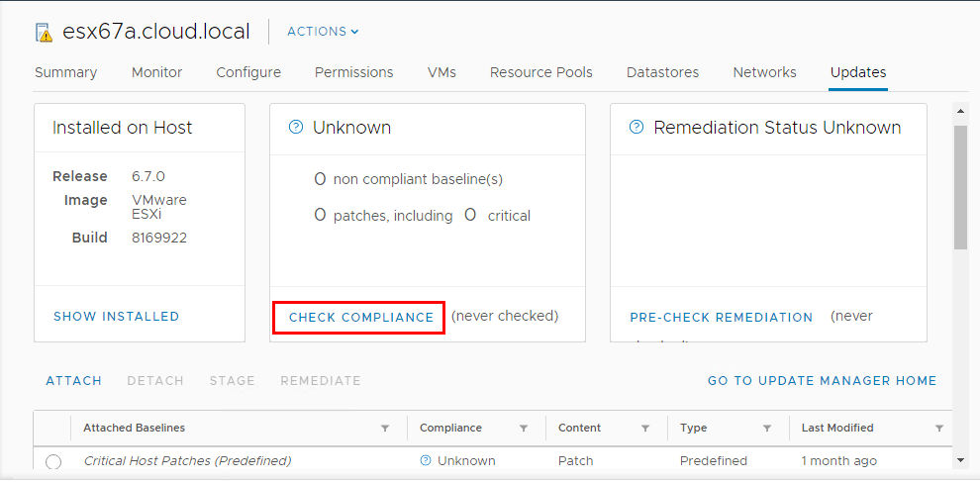Click help icon beside Remediation Status Unknown
Viewport: 980px width, 482px height.
coord(637,128)
